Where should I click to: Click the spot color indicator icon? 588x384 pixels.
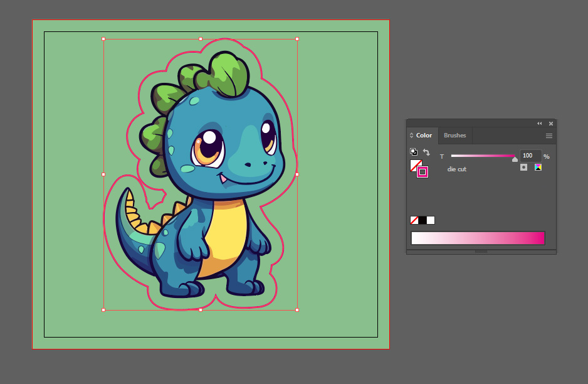[x=524, y=168]
